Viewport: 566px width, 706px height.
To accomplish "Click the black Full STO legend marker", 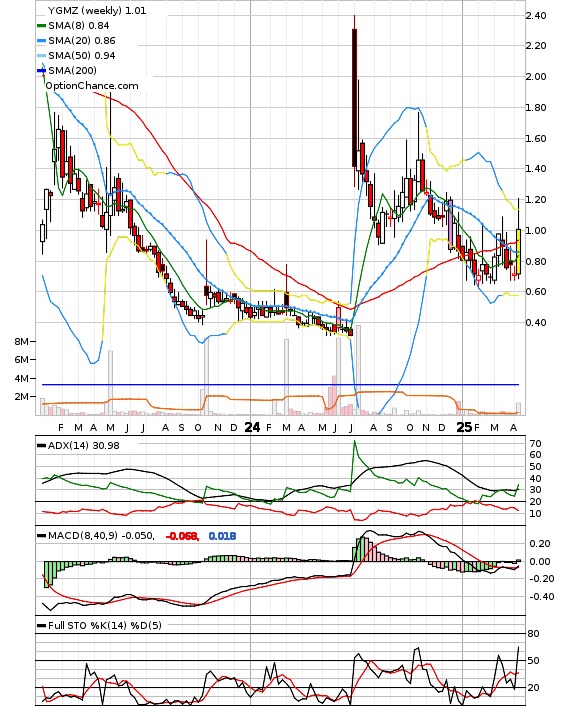I will tap(41, 625).
